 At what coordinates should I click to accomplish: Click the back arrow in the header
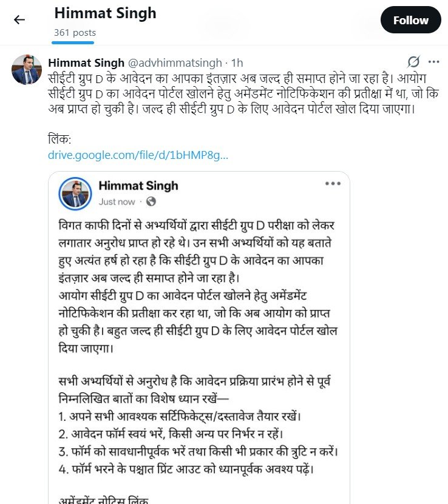(x=19, y=20)
